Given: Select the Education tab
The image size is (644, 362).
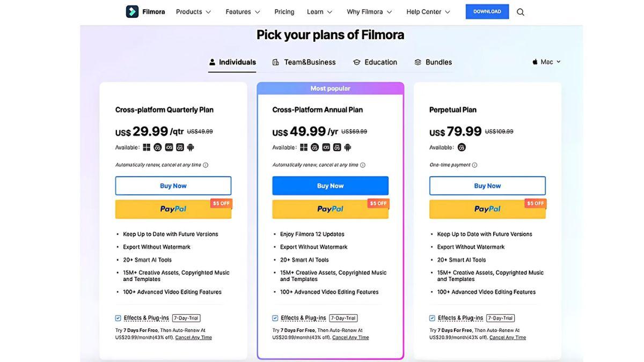Looking at the screenshot, I should (x=375, y=62).
